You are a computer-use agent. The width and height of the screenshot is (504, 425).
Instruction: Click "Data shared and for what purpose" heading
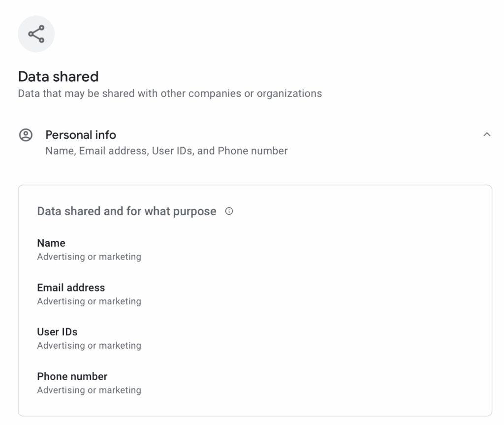coord(126,211)
